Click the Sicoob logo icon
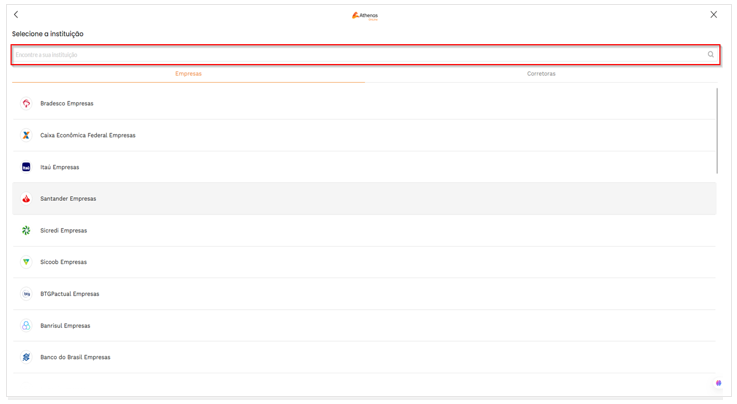Image resolution: width=737 pixels, height=404 pixels. (26, 262)
